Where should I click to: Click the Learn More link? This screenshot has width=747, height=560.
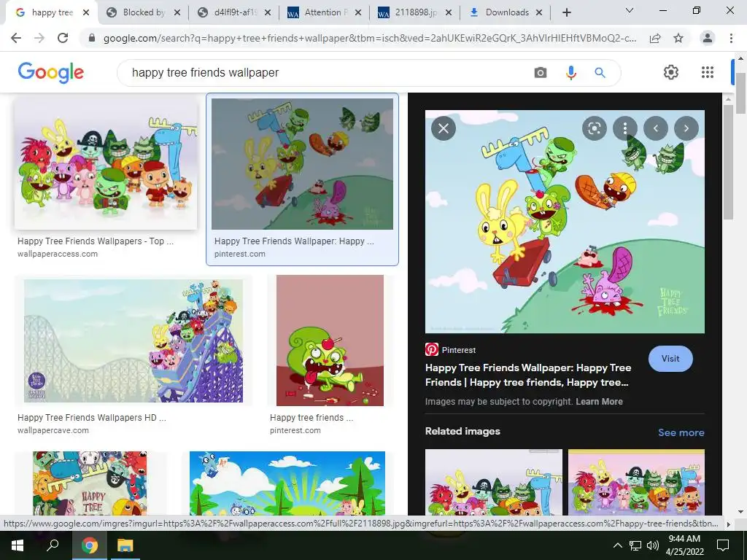pyautogui.click(x=599, y=402)
